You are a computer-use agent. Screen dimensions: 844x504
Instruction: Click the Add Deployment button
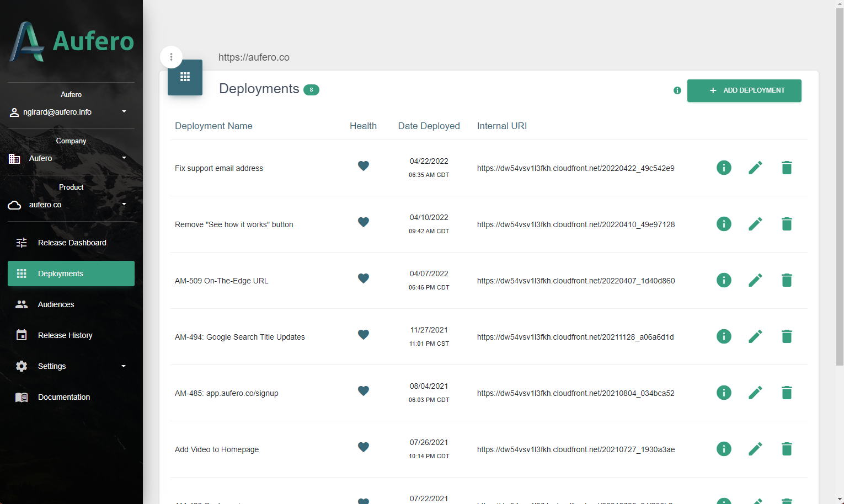(x=744, y=90)
